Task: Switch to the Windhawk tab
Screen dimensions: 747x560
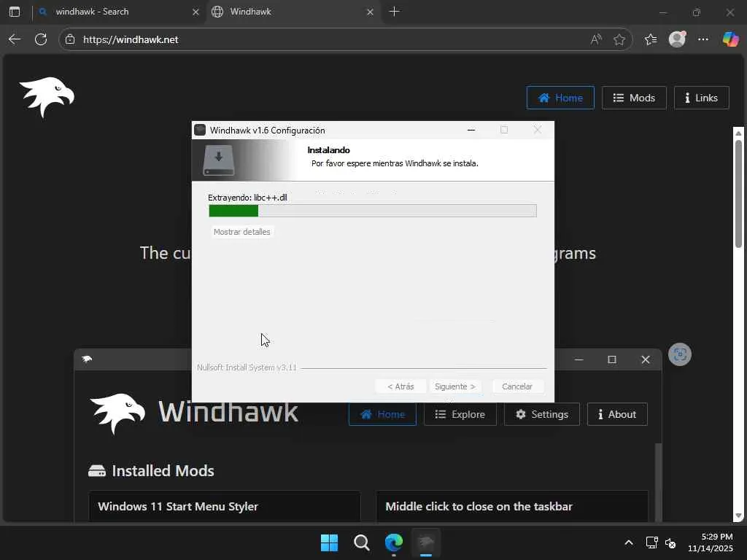Action: tap(293, 12)
